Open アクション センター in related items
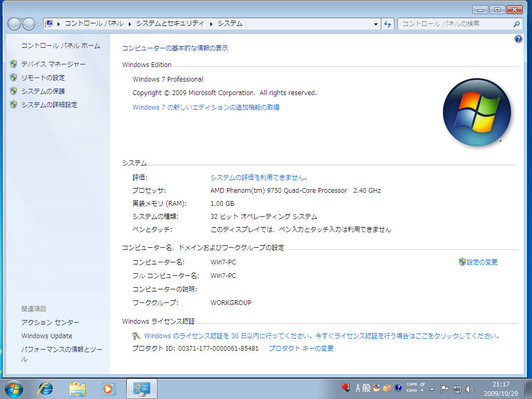 pyautogui.click(x=50, y=322)
